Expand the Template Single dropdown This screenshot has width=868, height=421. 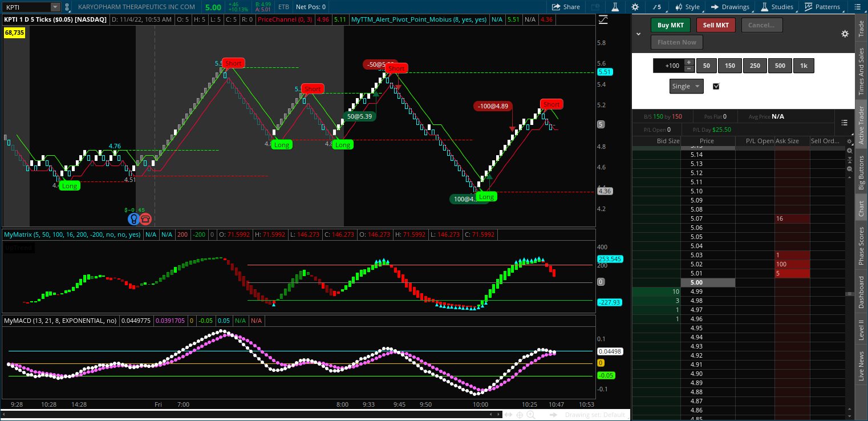[x=696, y=86]
